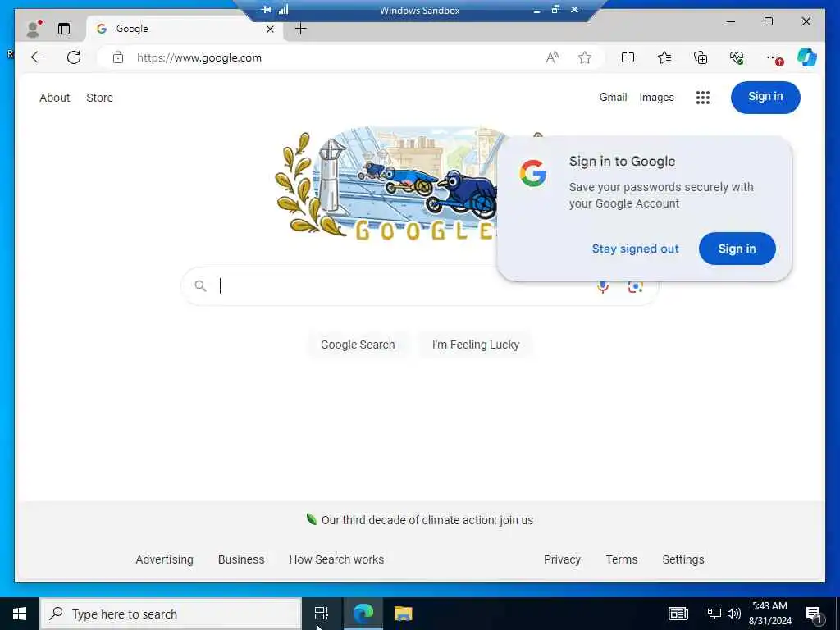Open the Privacy link
The height and width of the screenshot is (630, 840).
coord(562,559)
